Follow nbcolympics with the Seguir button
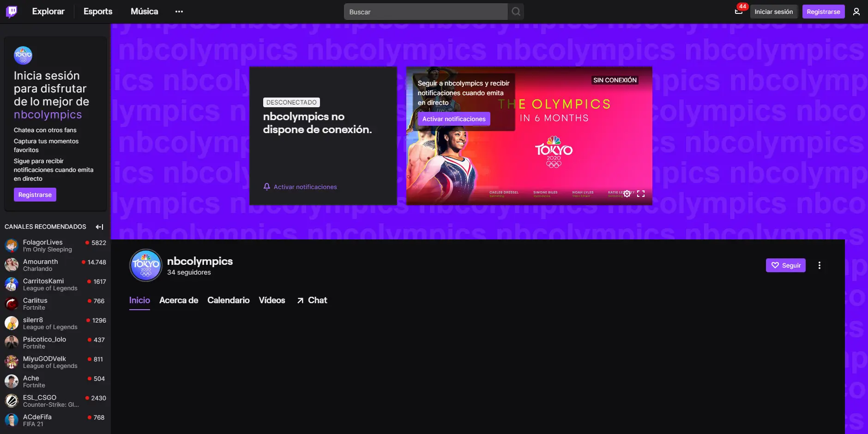 pos(786,265)
